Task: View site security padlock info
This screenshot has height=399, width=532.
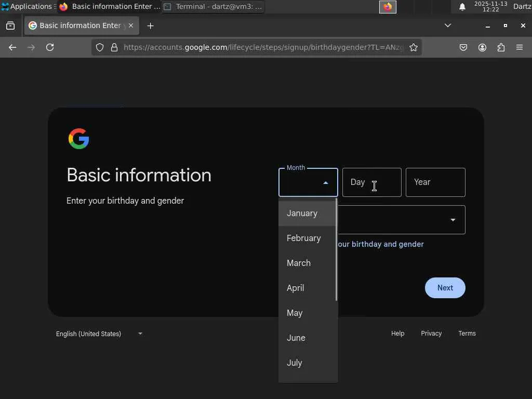Action: pyautogui.click(x=114, y=47)
